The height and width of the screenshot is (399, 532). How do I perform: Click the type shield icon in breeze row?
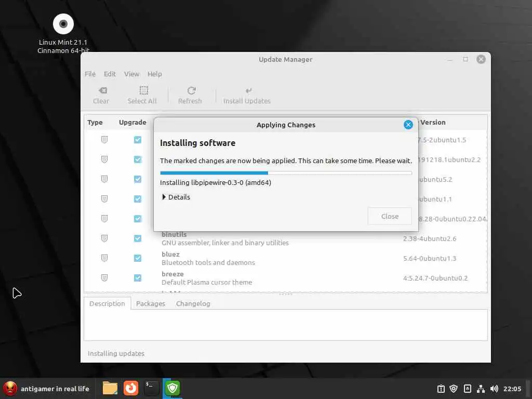[104, 278]
